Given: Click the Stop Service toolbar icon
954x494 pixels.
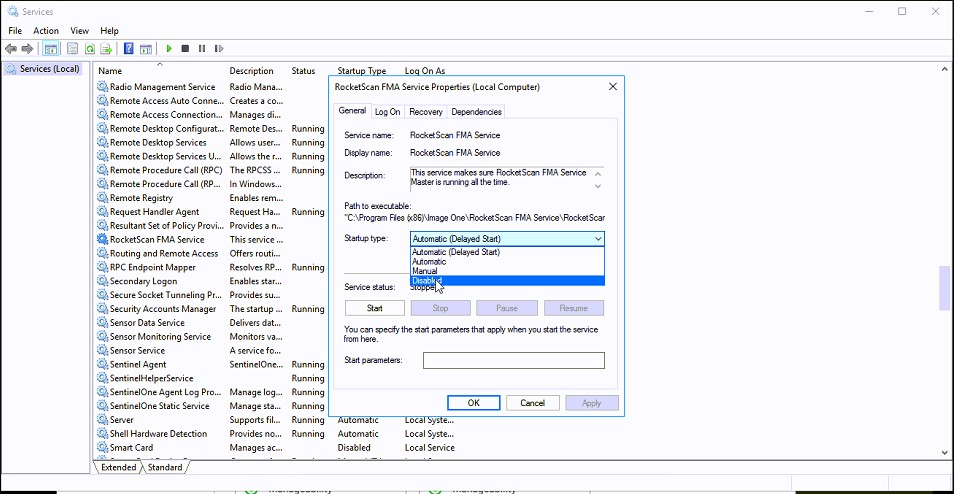Looking at the screenshot, I should (x=186, y=49).
